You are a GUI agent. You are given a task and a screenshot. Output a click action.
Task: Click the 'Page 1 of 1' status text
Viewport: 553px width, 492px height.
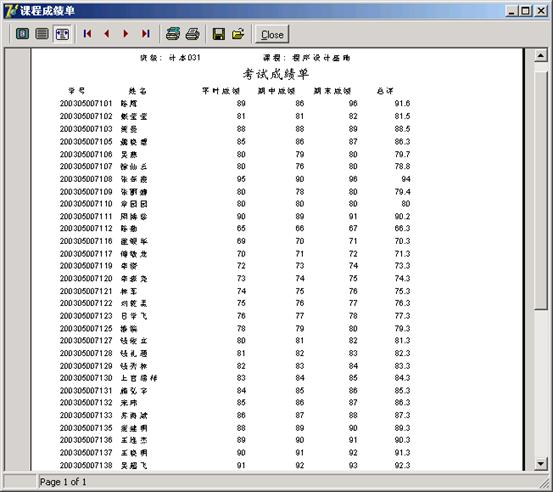point(63,482)
